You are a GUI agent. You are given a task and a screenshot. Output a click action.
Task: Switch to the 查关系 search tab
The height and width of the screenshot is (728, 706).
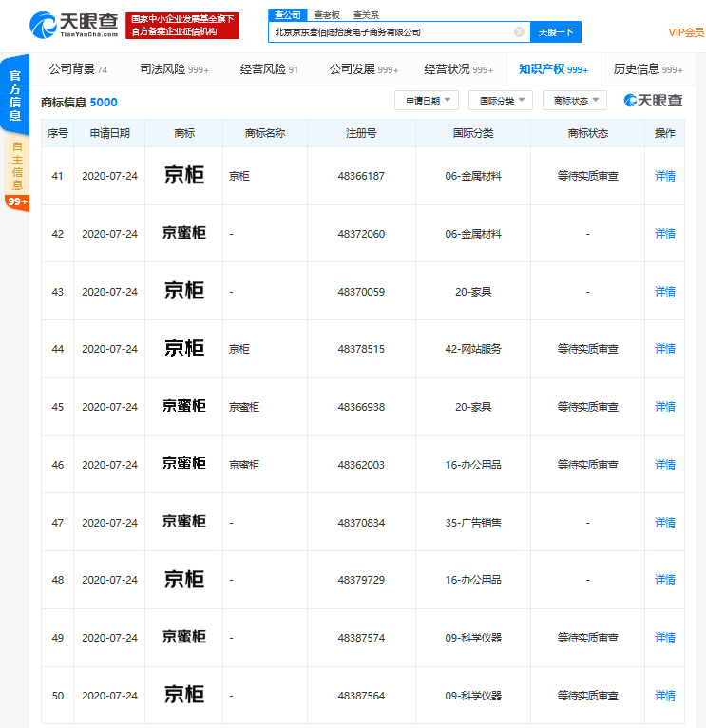(x=366, y=15)
